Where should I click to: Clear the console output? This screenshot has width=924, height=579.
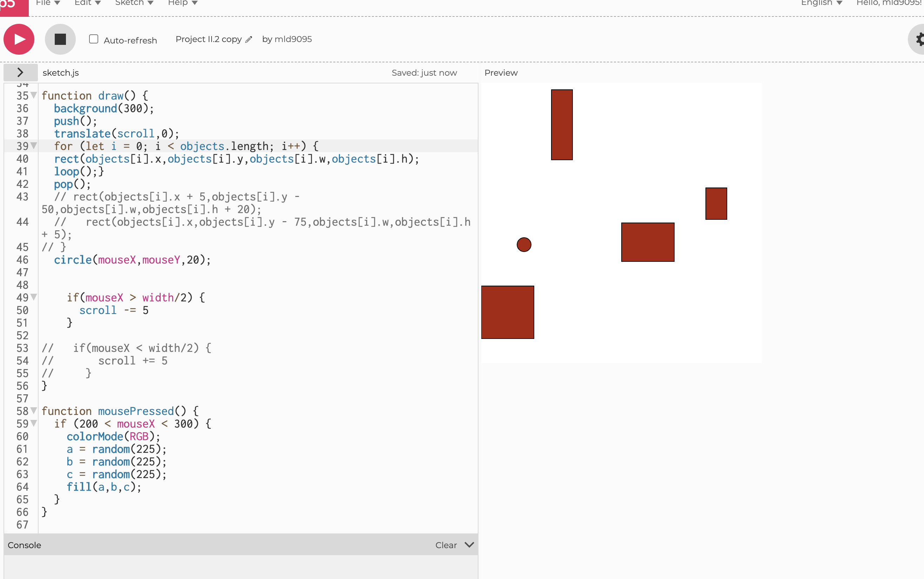tap(446, 545)
